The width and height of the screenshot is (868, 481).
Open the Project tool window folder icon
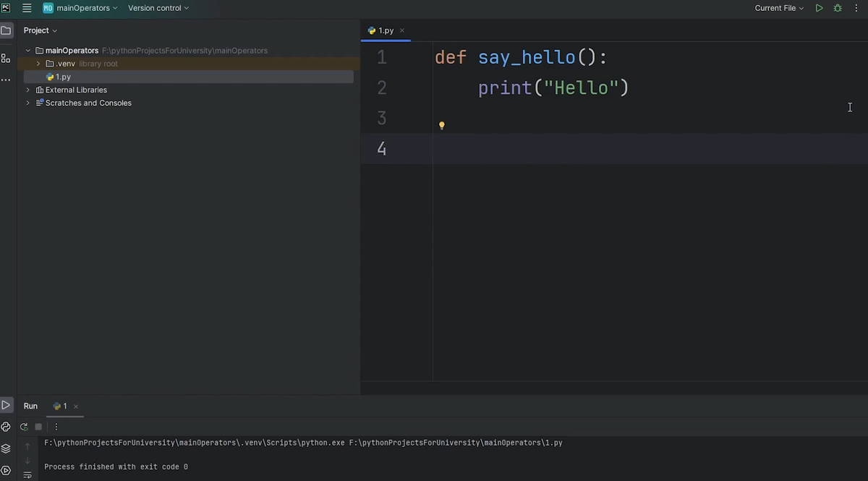point(6,30)
